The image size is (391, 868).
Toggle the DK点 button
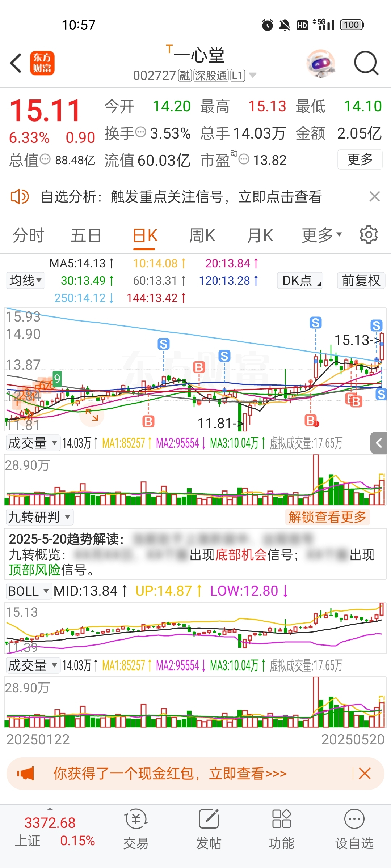click(x=300, y=280)
